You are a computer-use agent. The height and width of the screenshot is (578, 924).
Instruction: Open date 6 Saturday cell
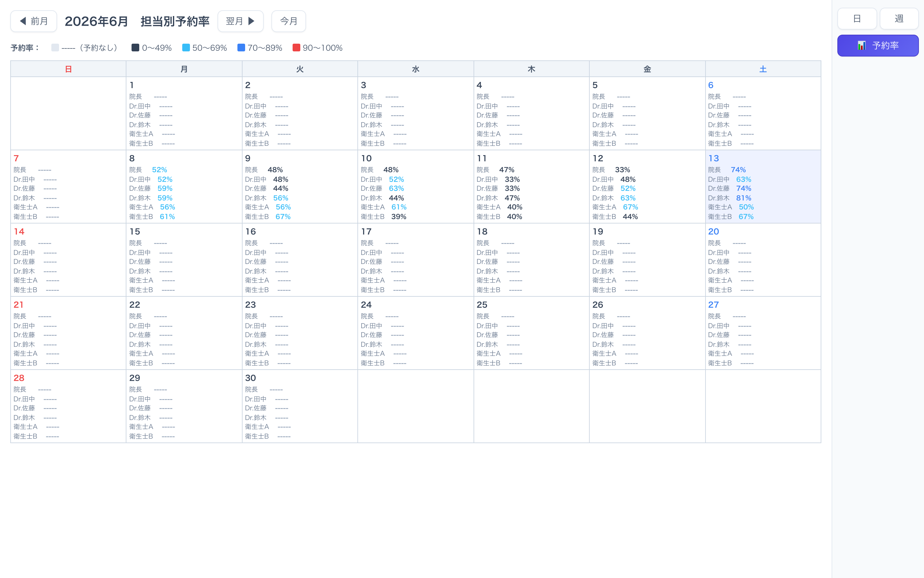click(763, 114)
